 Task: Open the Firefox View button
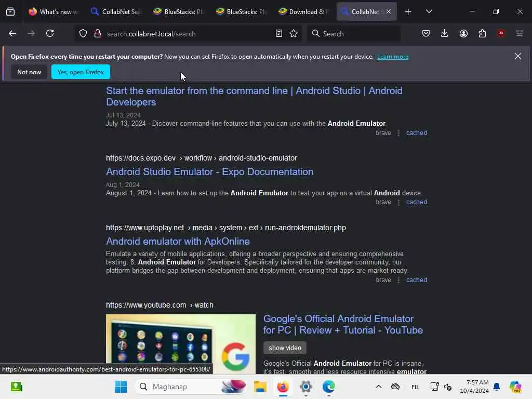click(10, 11)
